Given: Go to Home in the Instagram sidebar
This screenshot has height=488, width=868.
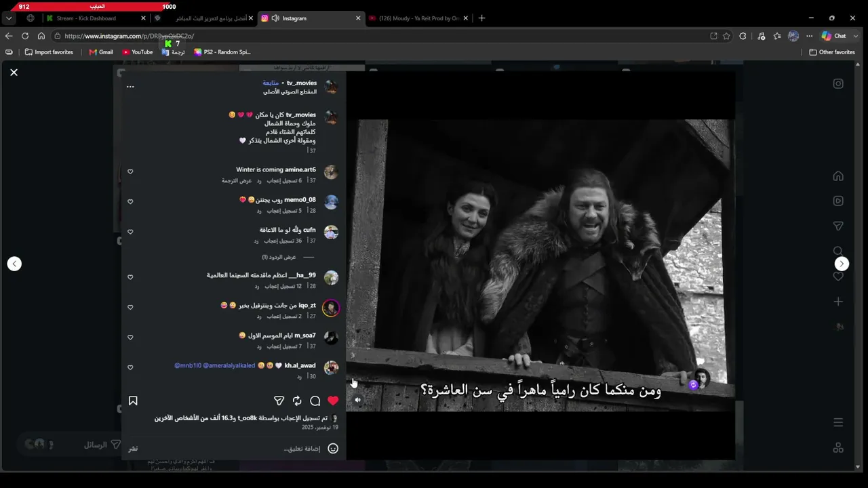Looking at the screenshot, I should click(838, 176).
